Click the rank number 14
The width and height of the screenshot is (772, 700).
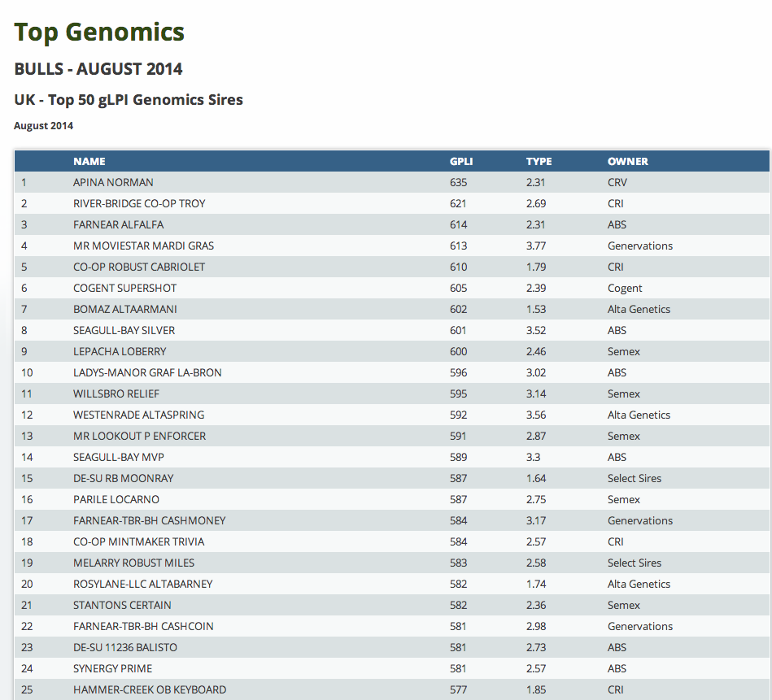[x=28, y=457]
